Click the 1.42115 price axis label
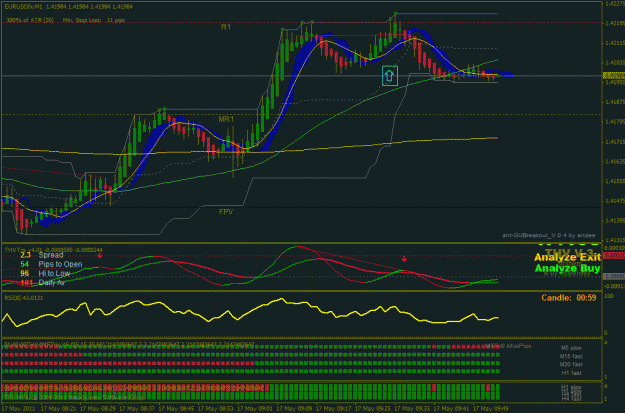 click(x=614, y=43)
